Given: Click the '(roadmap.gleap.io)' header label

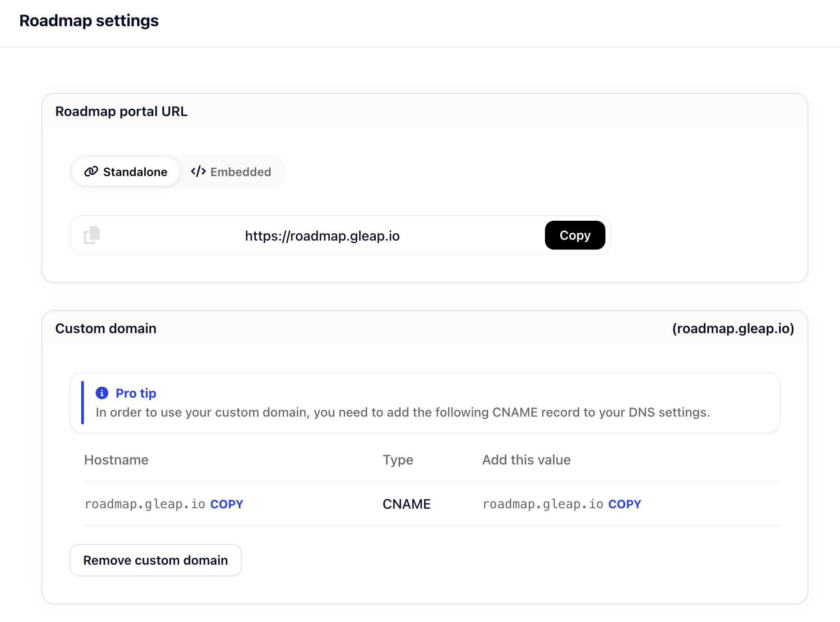Looking at the screenshot, I should pos(733,329).
